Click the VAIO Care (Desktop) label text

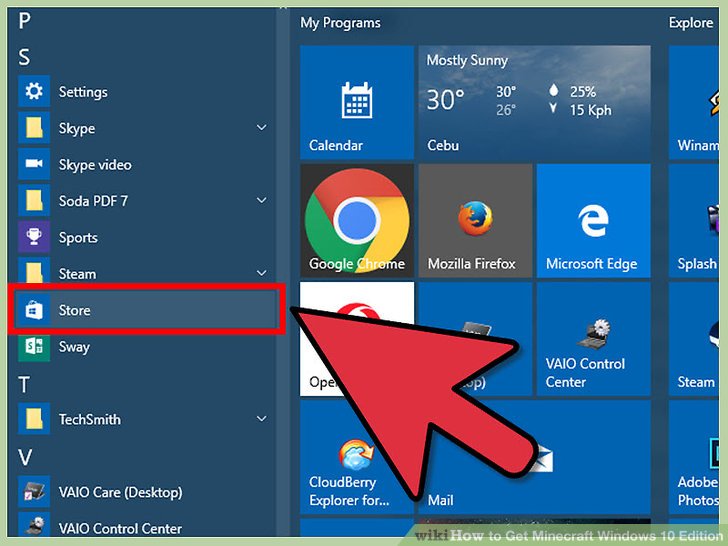click(121, 492)
